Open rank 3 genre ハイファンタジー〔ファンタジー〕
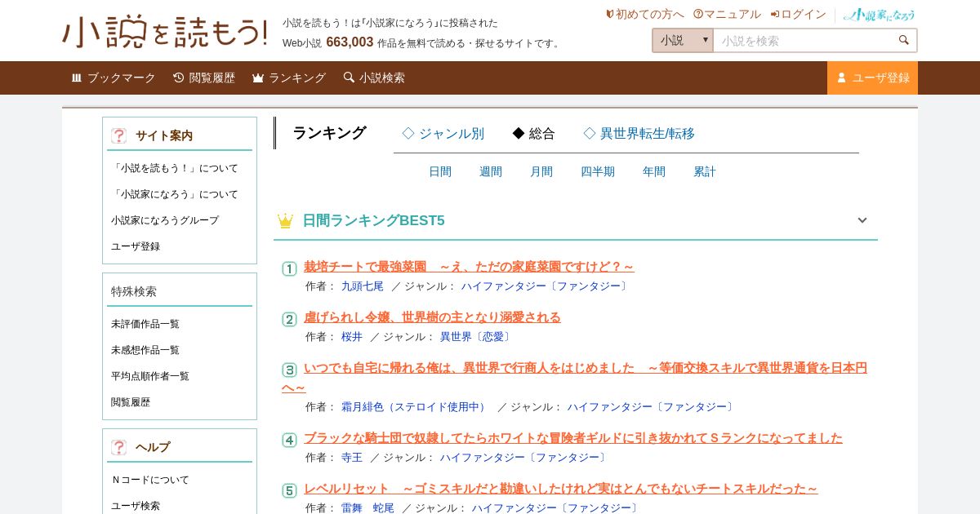Image resolution: width=980 pixels, height=514 pixels. point(652,407)
